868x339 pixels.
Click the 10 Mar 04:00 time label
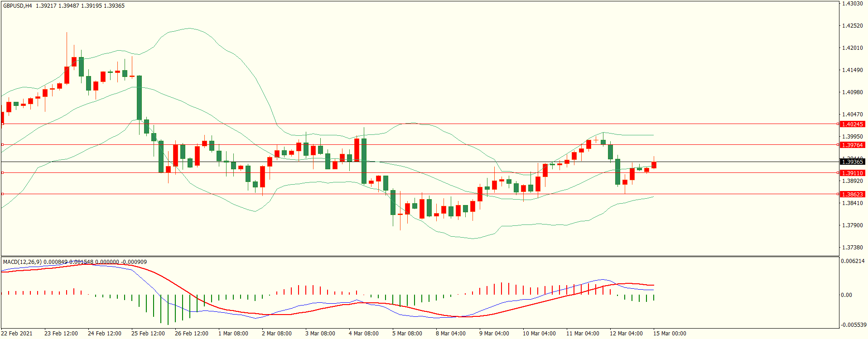point(539,334)
